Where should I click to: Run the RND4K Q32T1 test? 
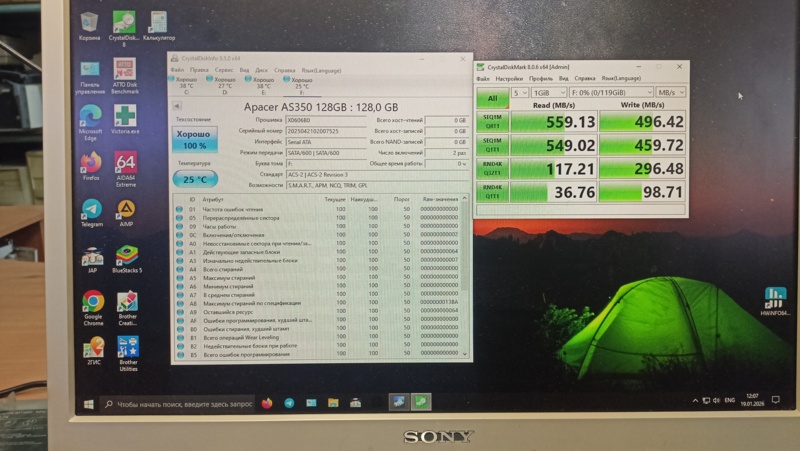(x=492, y=168)
